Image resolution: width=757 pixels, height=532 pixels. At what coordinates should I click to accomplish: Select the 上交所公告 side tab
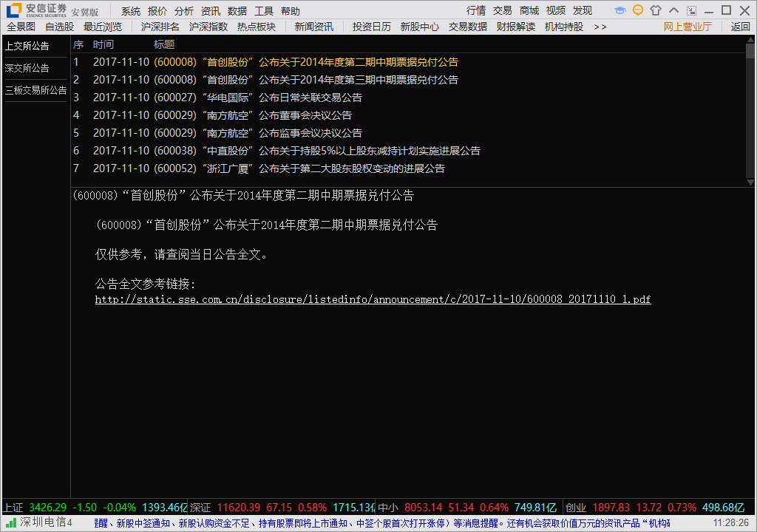[x=27, y=46]
